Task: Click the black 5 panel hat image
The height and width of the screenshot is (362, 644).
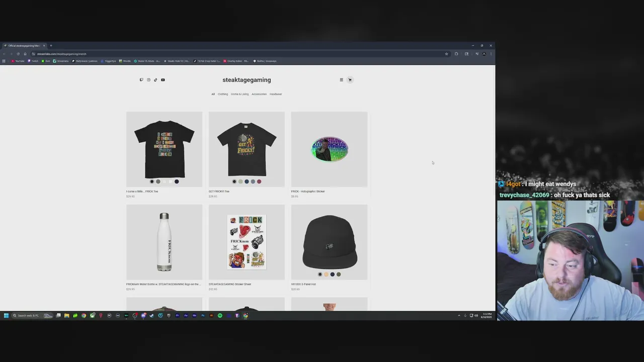Action: 329,242
